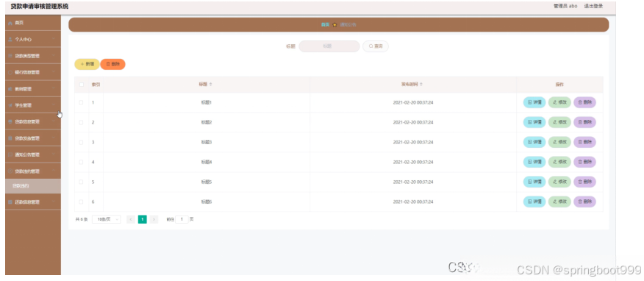Tick the checkbox for row index 4
This screenshot has height=281, width=644.
[x=82, y=162]
